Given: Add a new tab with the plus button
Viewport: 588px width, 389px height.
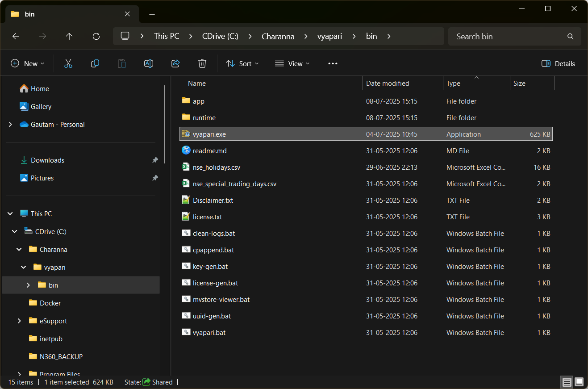Looking at the screenshot, I should 152,14.
